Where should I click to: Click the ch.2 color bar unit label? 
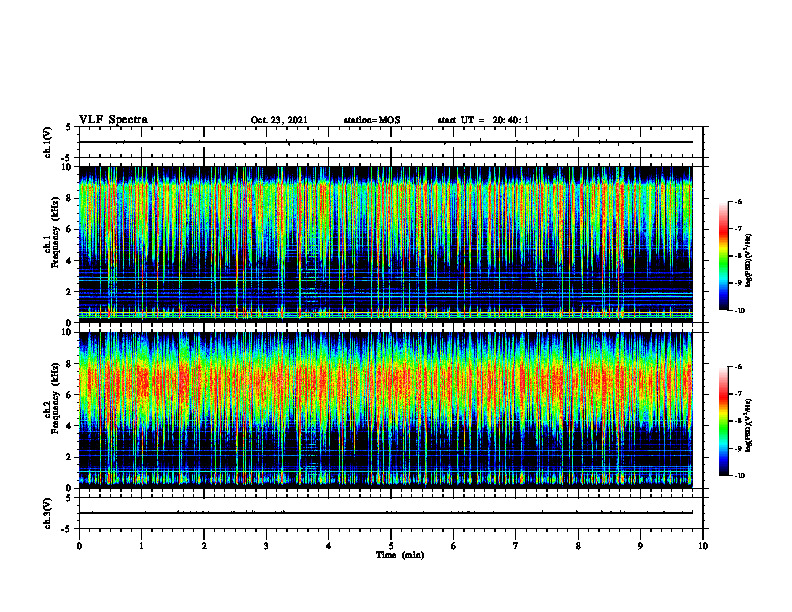click(749, 425)
